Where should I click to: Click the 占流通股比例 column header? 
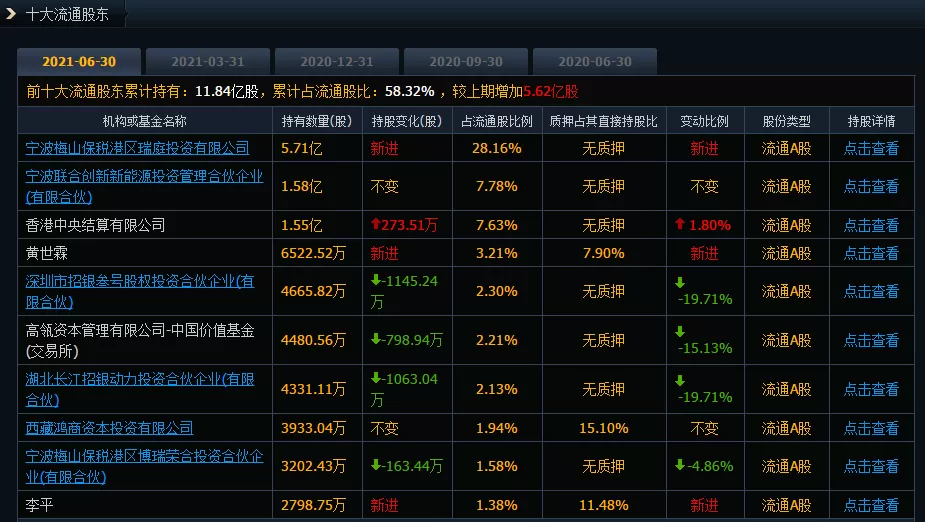coord(497,122)
